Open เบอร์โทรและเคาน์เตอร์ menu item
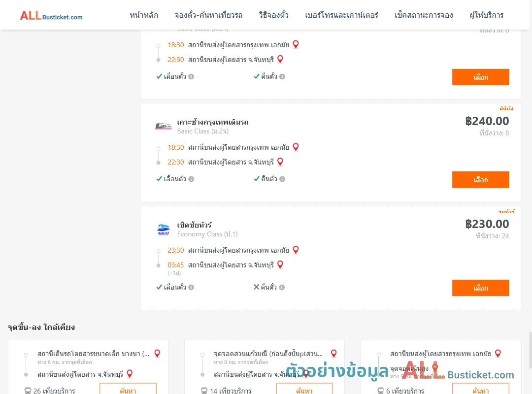Screen dimensions: 532x394 pos(341,15)
